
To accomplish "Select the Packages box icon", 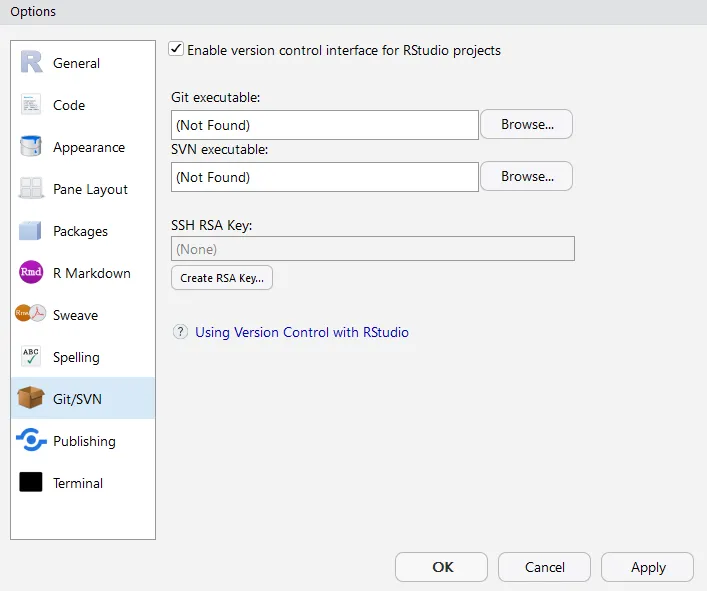I will click(x=31, y=231).
